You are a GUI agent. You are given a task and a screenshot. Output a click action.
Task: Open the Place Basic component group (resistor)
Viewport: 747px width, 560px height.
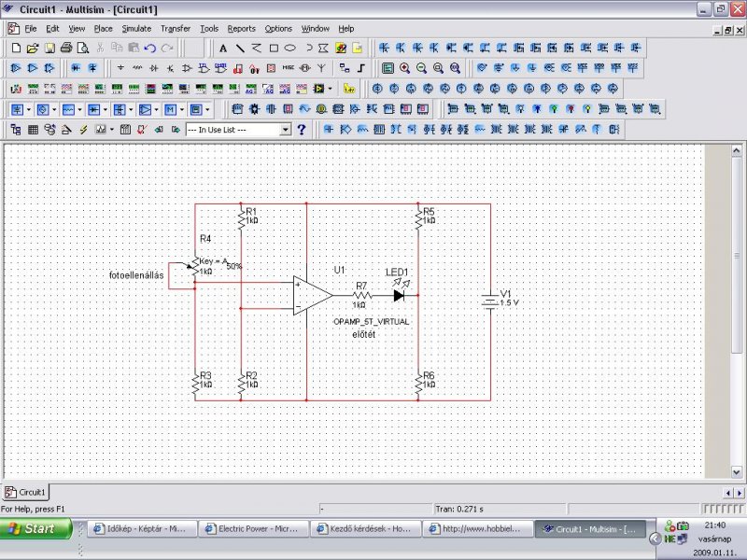click(137, 68)
